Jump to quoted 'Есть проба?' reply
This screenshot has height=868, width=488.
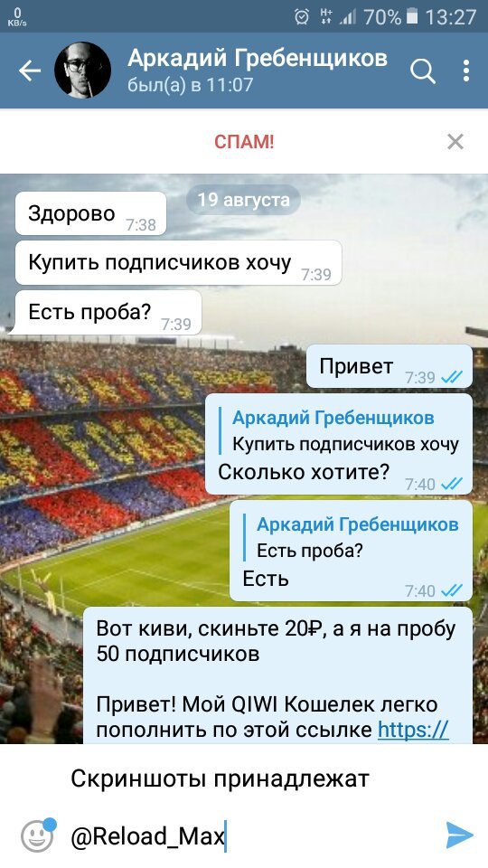[x=352, y=537]
